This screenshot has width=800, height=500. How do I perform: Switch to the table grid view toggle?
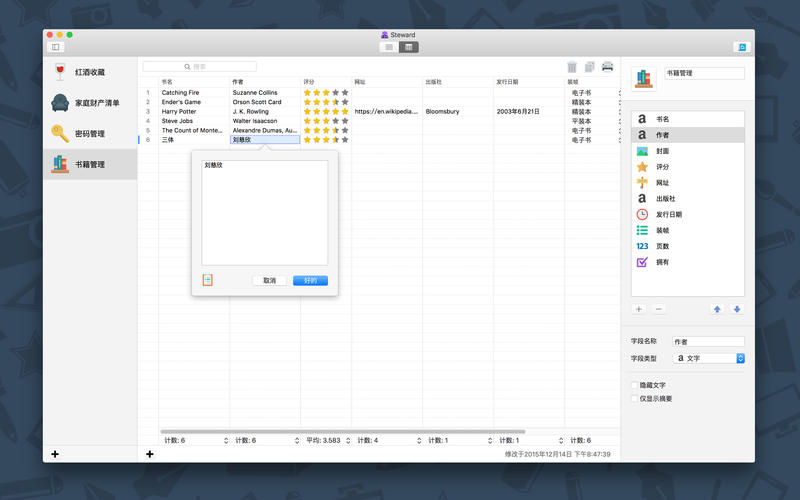click(409, 47)
